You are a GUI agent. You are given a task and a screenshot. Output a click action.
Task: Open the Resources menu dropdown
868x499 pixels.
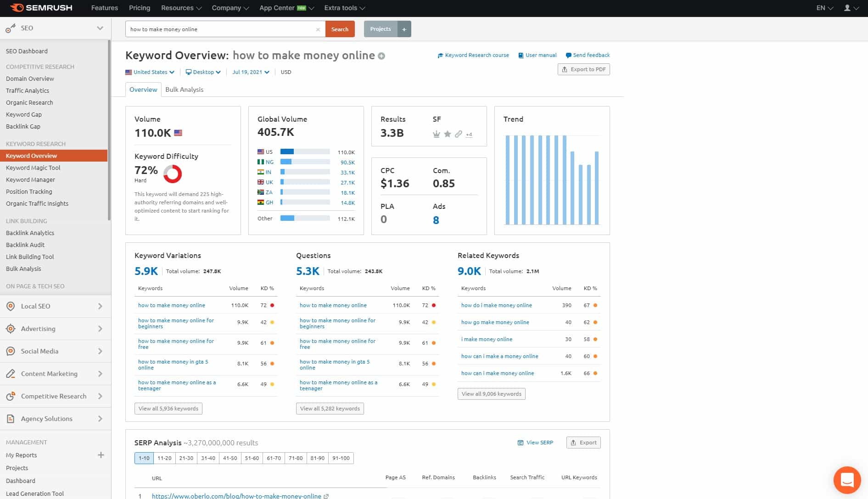(181, 8)
